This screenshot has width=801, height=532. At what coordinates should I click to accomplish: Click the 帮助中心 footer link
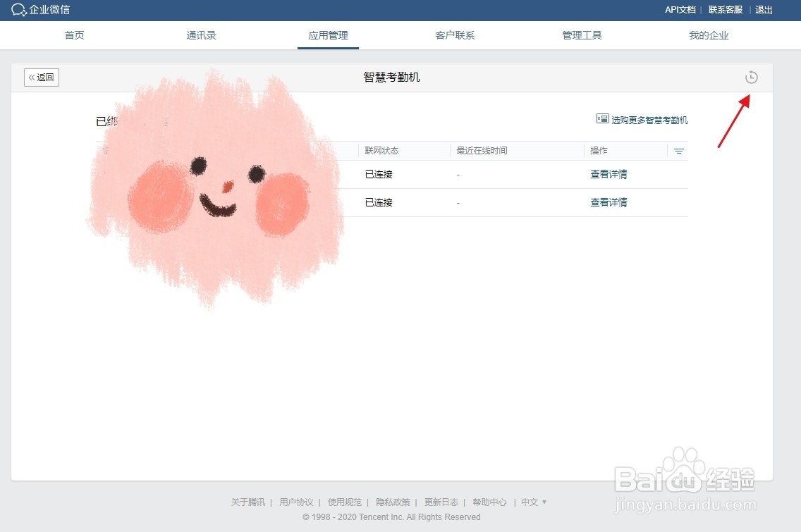coord(489,502)
